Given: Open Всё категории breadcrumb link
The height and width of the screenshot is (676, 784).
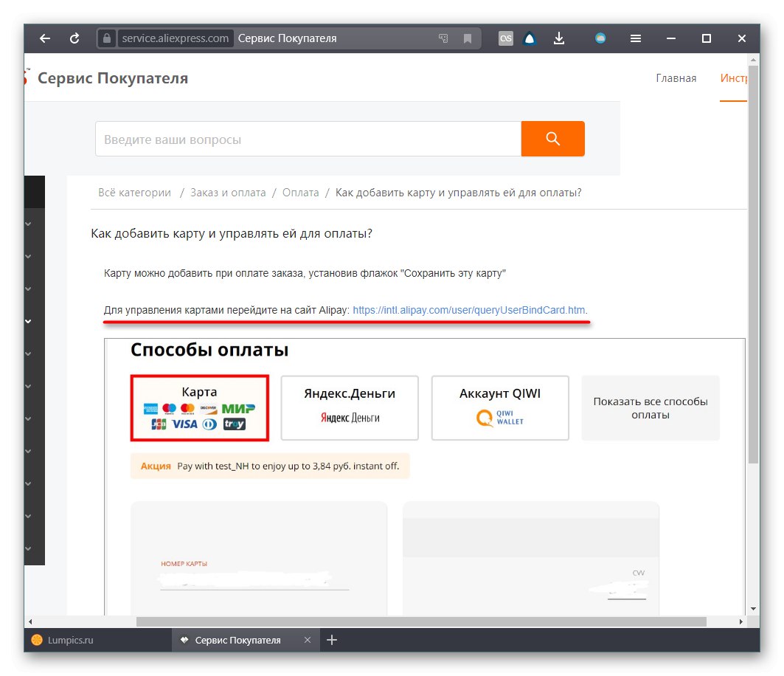Looking at the screenshot, I should (x=134, y=193).
